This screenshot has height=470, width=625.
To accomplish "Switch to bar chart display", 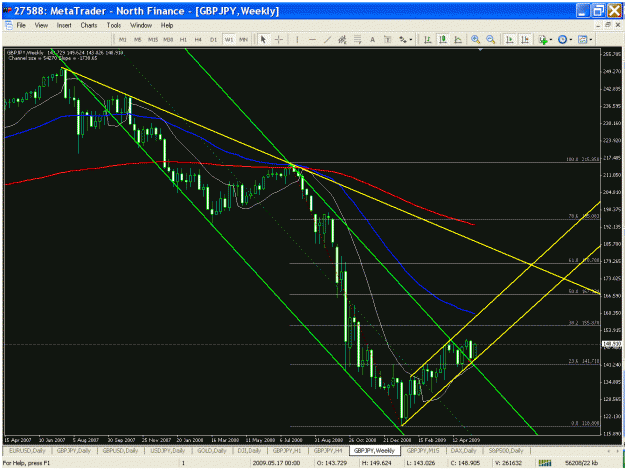I will [x=427, y=39].
